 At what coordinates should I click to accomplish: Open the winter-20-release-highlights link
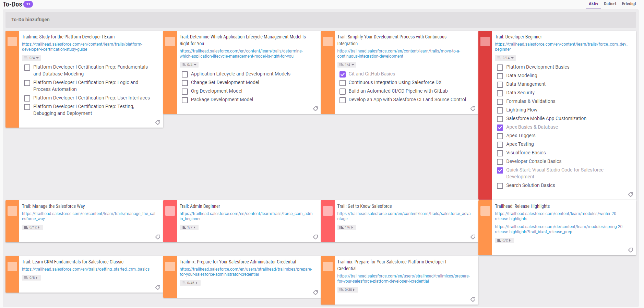[556, 216]
